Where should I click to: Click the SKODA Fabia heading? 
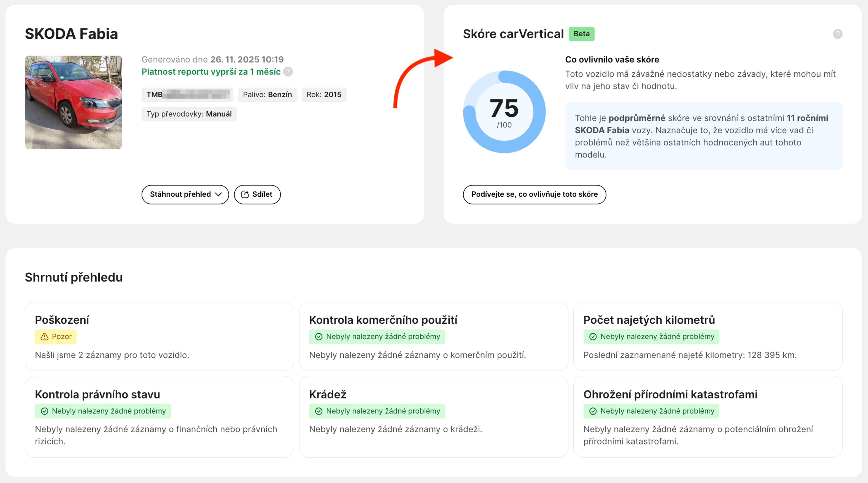pos(71,34)
